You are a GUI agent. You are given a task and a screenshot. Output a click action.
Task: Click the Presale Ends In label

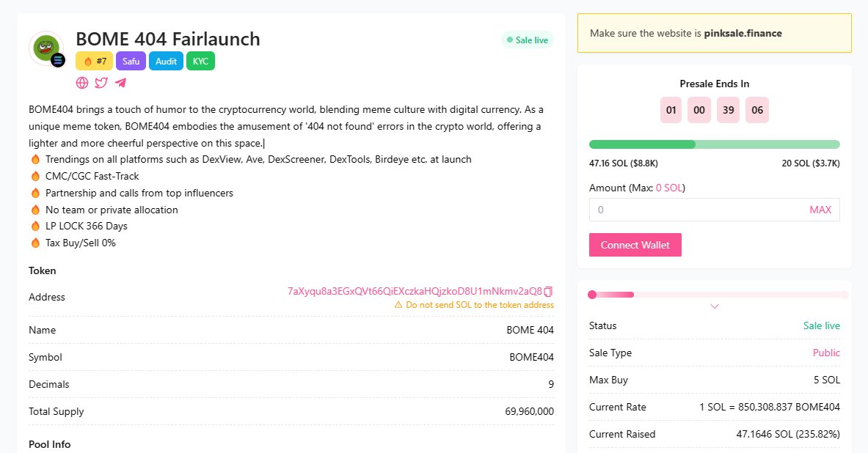(714, 84)
